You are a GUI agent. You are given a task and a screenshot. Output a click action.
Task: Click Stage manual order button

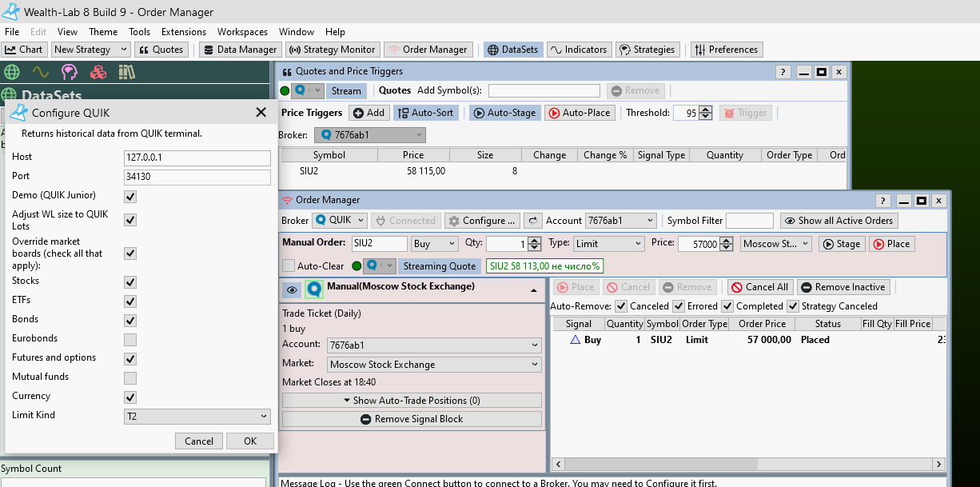pyautogui.click(x=842, y=244)
